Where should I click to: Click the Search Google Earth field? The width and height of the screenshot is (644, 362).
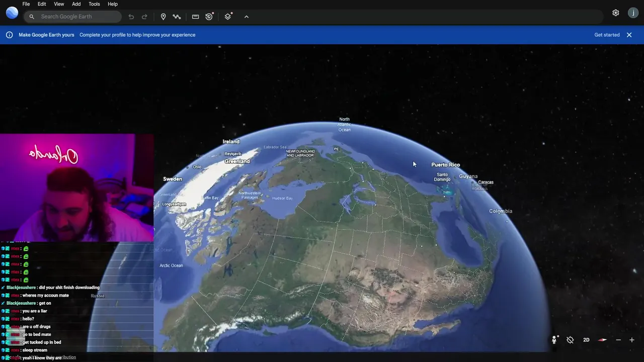72,17
